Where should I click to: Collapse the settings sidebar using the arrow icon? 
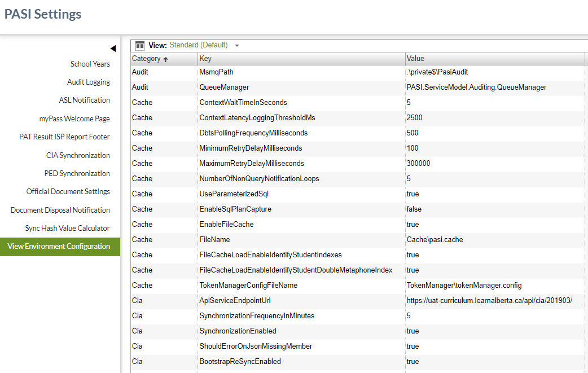[113, 48]
